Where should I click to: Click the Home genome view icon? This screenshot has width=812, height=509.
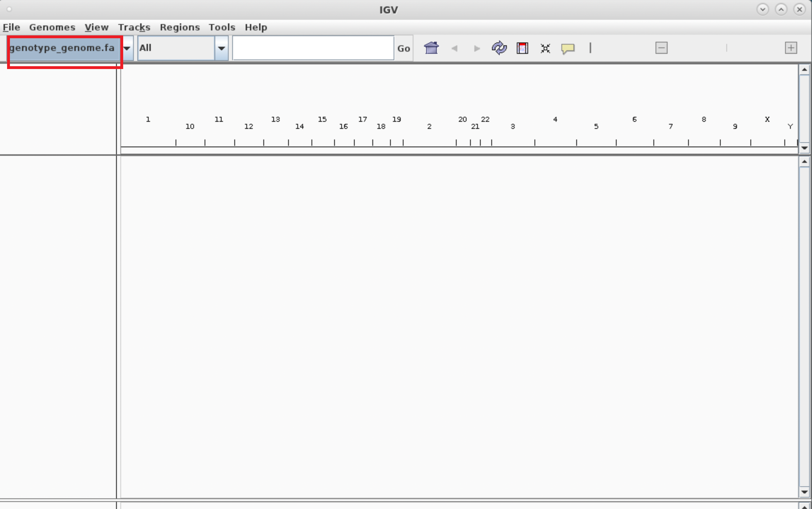431,48
